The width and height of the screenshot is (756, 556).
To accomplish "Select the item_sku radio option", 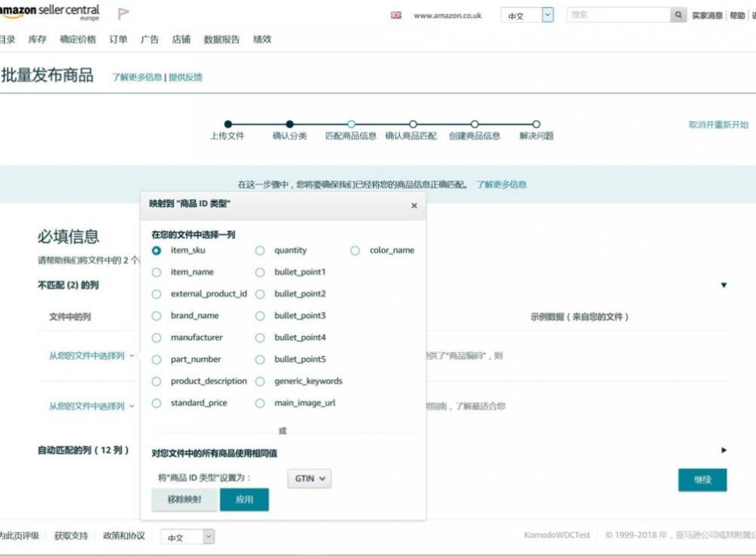I will [156, 250].
